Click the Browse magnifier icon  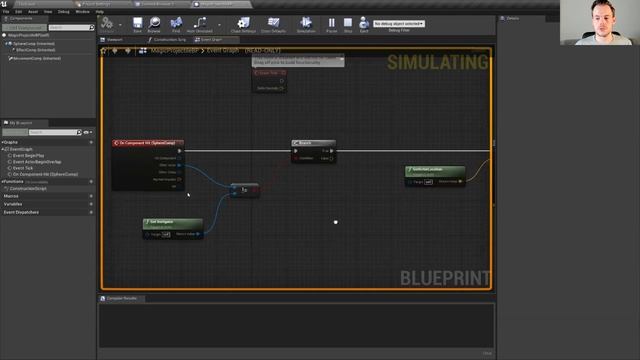click(x=154, y=23)
